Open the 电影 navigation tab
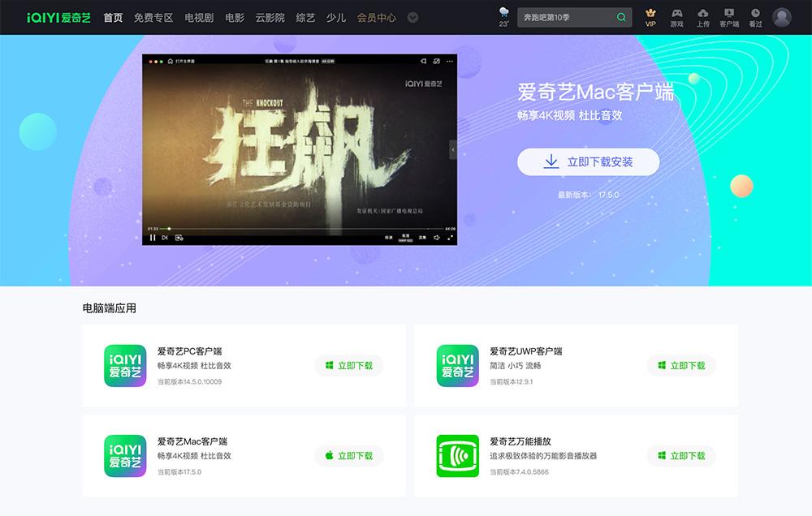 235,18
